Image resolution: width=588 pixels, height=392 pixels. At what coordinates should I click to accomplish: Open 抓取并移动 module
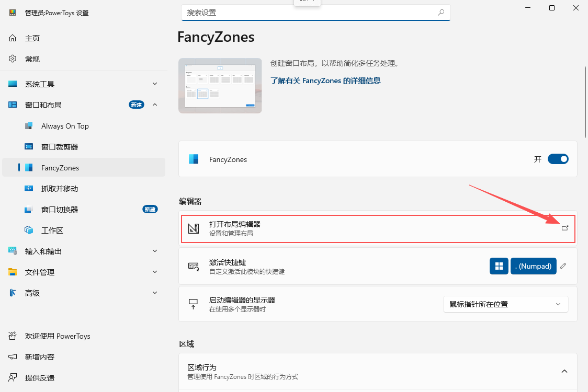point(84,189)
